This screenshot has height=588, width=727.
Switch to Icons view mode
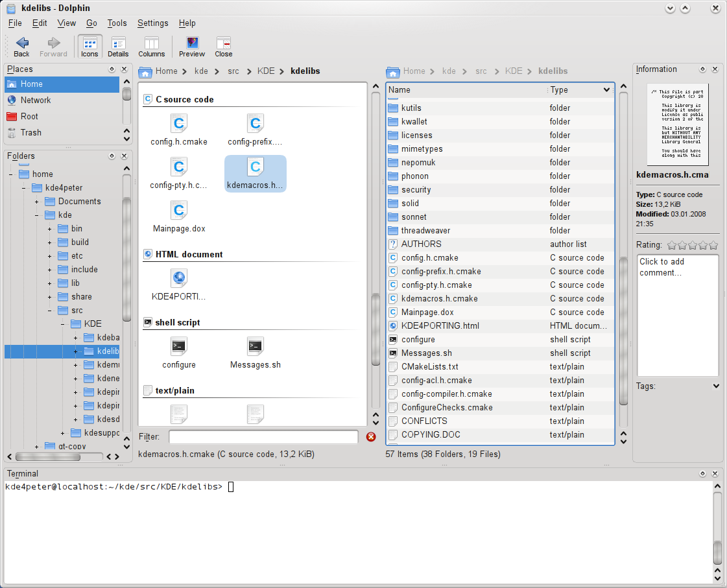pyautogui.click(x=89, y=47)
